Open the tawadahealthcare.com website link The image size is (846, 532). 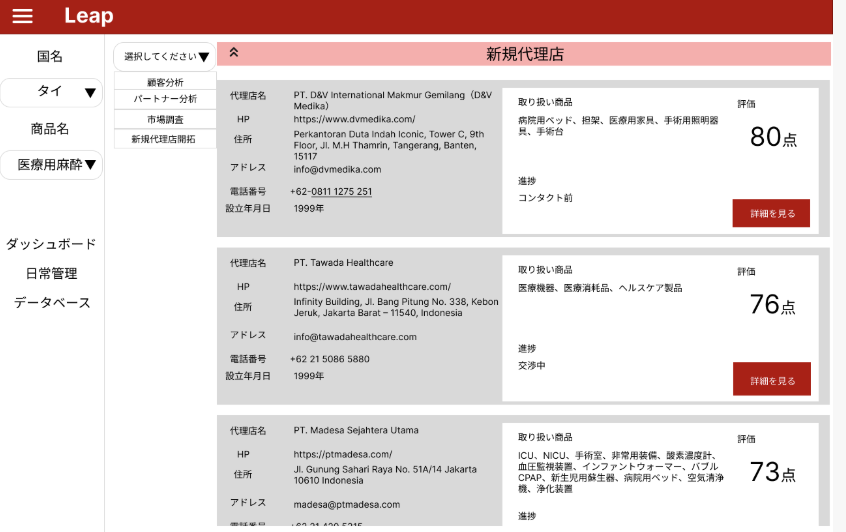(x=372, y=287)
